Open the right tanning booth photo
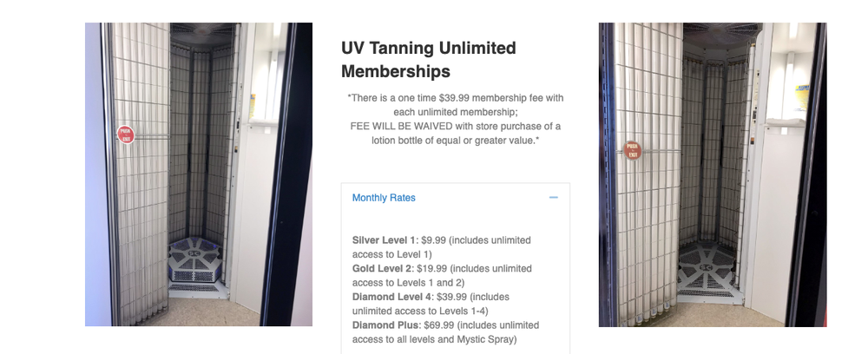 pyautogui.click(x=712, y=174)
